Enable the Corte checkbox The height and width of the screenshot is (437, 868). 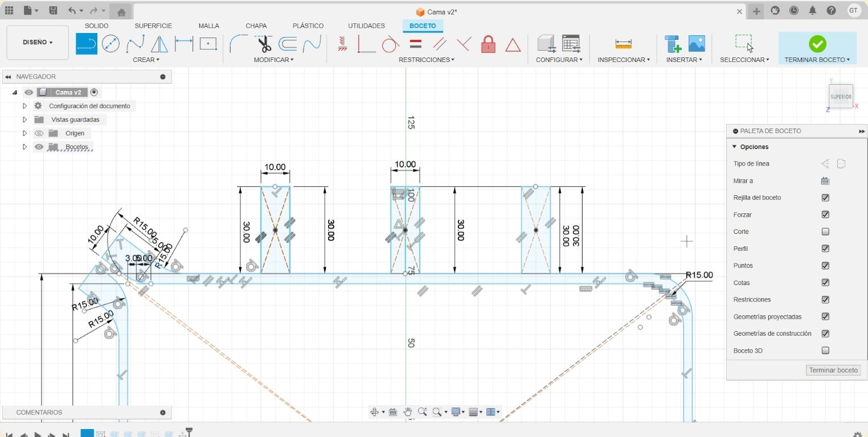(825, 232)
